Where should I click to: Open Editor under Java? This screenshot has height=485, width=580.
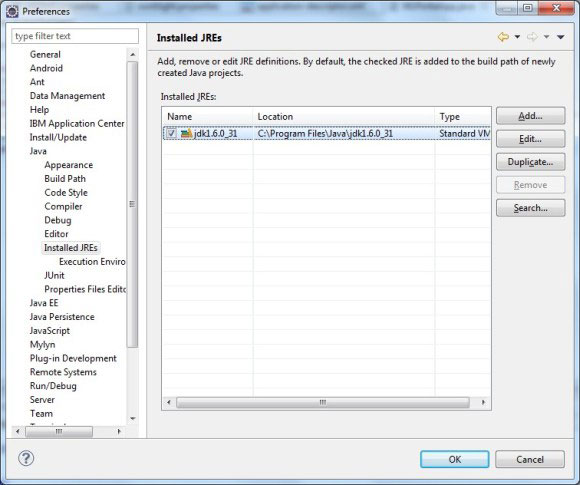click(x=56, y=234)
